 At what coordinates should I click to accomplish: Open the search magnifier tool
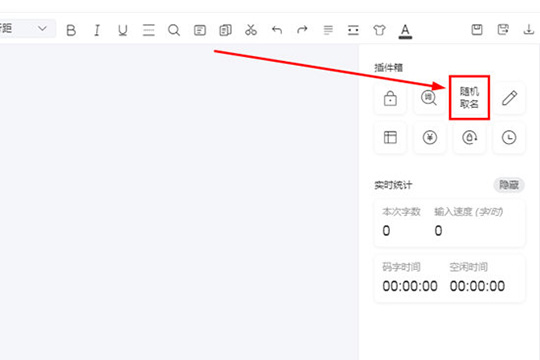point(174,30)
